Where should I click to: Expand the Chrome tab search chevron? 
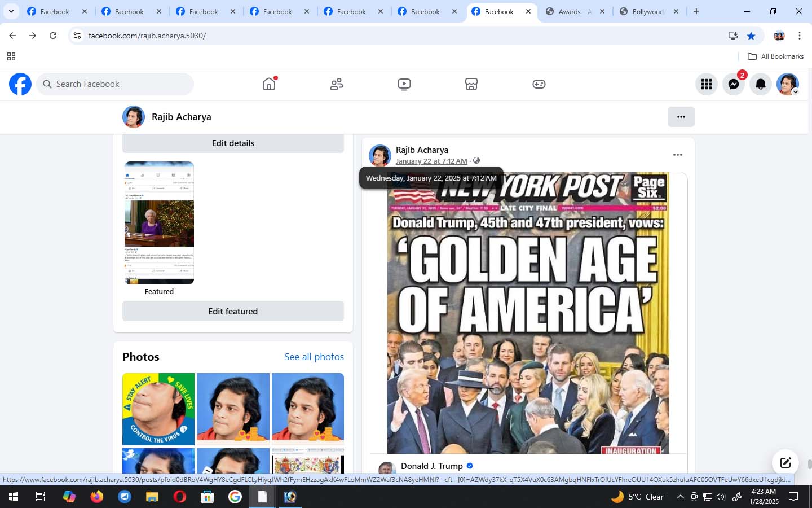11,11
